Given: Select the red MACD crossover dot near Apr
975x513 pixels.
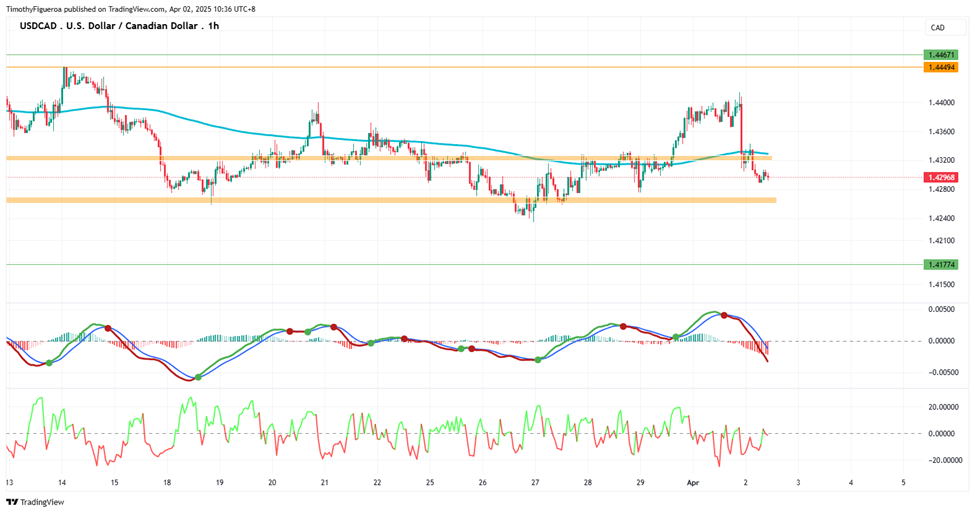Looking at the screenshot, I should 724,315.
